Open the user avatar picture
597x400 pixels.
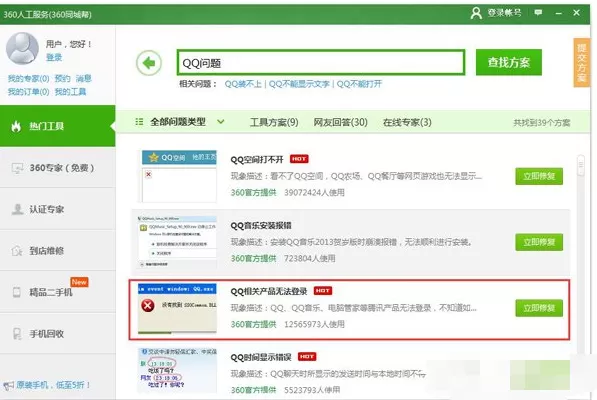tap(22, 48)
